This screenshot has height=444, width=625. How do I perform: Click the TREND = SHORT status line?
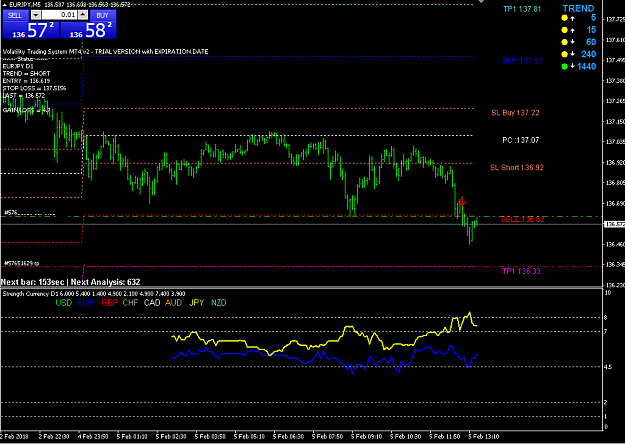tap(26, 74)
